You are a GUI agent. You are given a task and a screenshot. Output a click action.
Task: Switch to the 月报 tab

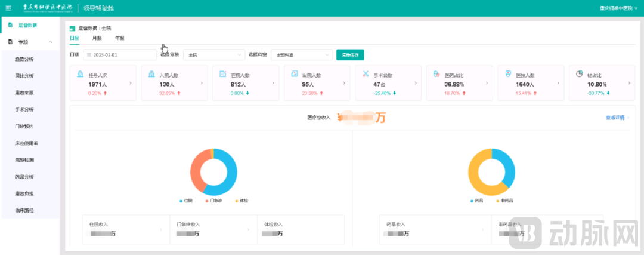tap(97, 38)
